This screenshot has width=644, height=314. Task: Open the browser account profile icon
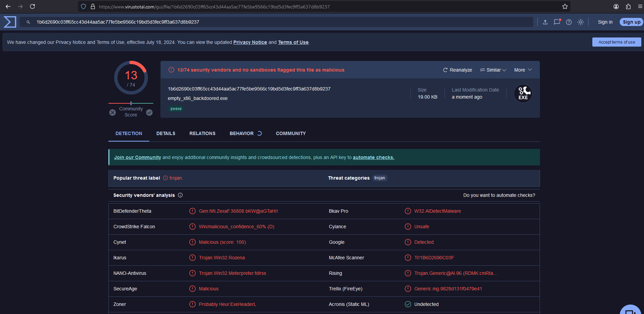tap(616, 6)
